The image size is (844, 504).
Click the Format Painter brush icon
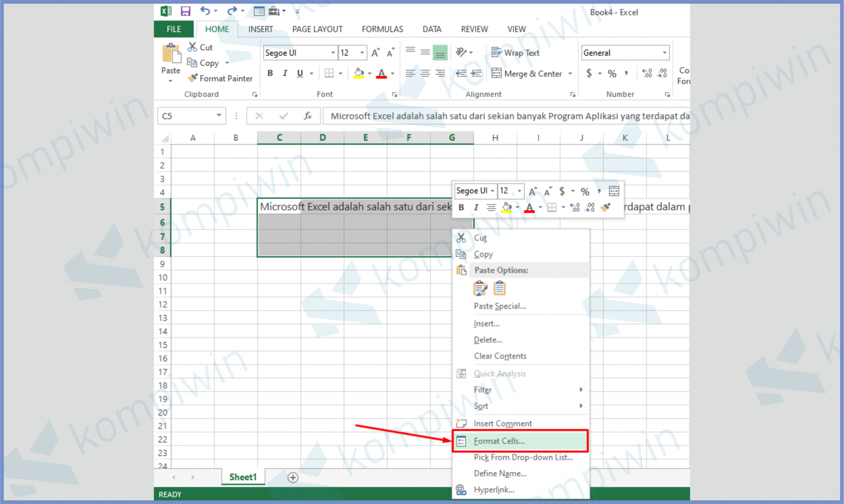[192, 78]
